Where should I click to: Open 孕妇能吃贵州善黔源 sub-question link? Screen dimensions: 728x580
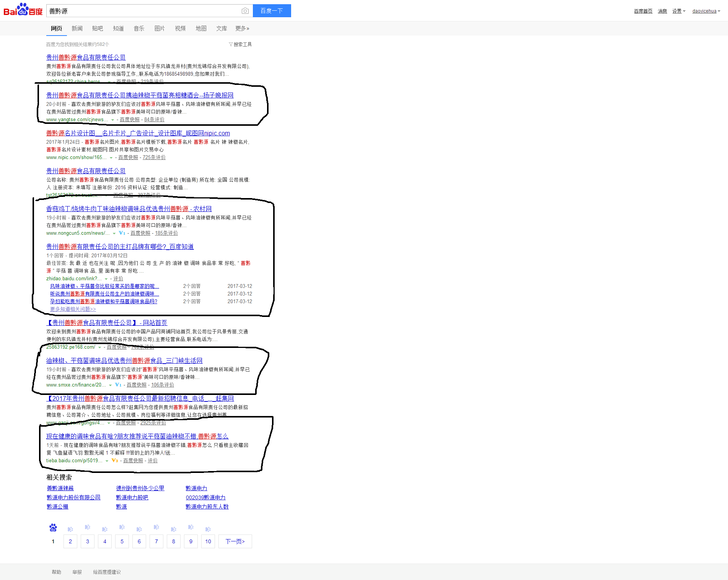tap(104, 301)
